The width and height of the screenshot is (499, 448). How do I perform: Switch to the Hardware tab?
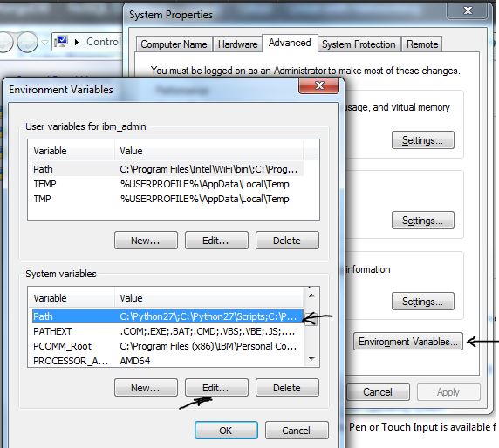click(x=237, y=44)
